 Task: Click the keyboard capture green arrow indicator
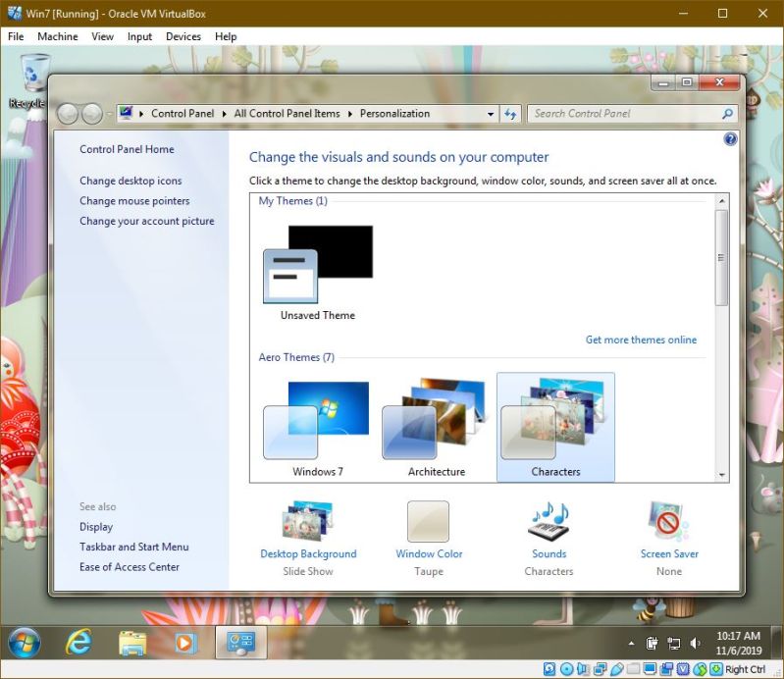point(716,668)
